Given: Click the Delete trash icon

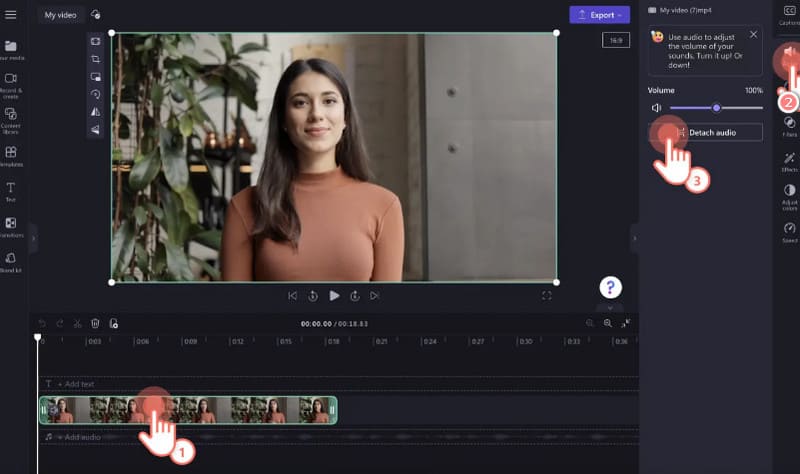Looking at the screenshot, I should [95, 323].
